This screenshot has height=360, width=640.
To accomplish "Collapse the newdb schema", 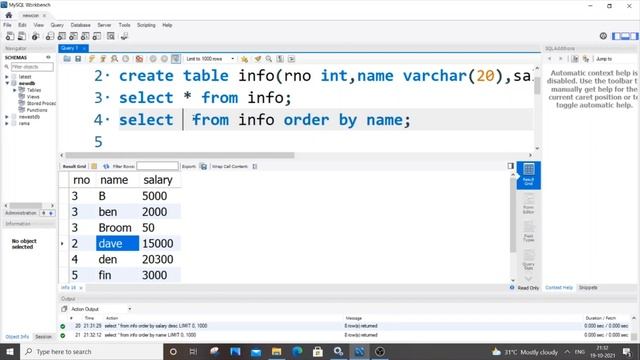I will (7, 83).
